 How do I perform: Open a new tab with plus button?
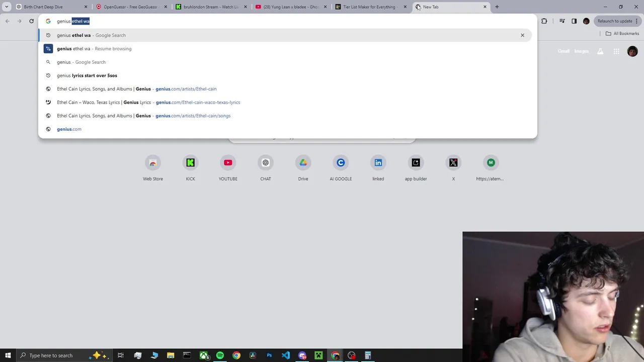tap(497, 7)
